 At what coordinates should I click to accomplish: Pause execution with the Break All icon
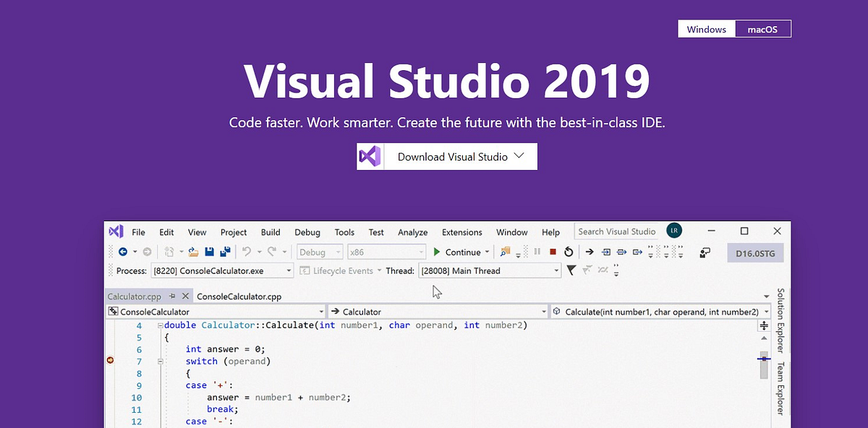pos(538,252)
